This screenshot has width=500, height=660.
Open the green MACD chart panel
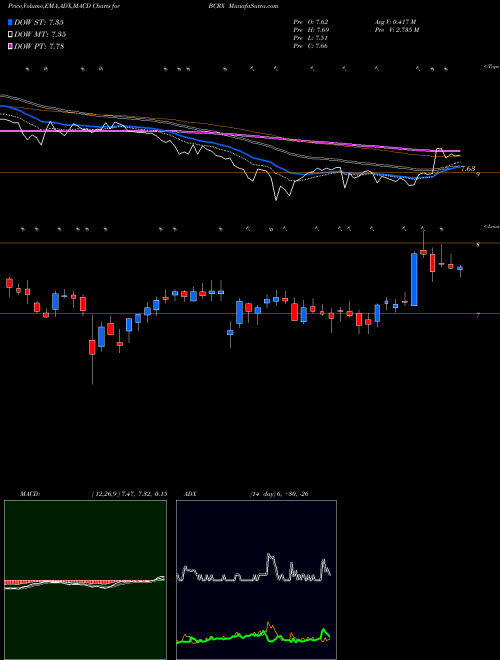pos(85,580)
